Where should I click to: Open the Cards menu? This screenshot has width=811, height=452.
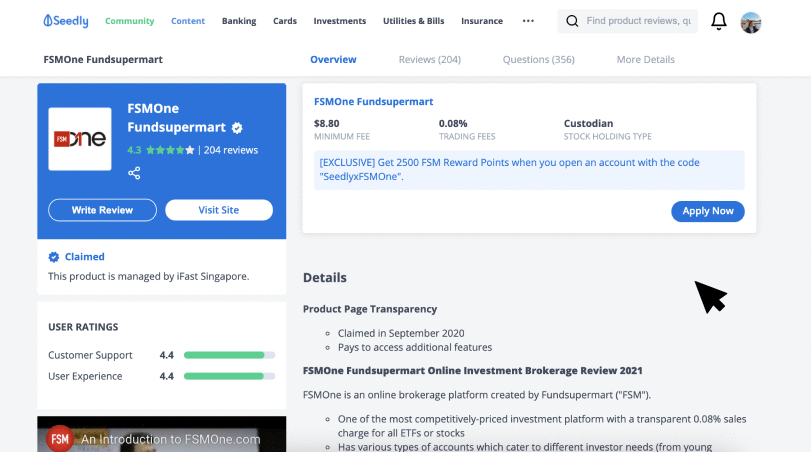[285, 21]
